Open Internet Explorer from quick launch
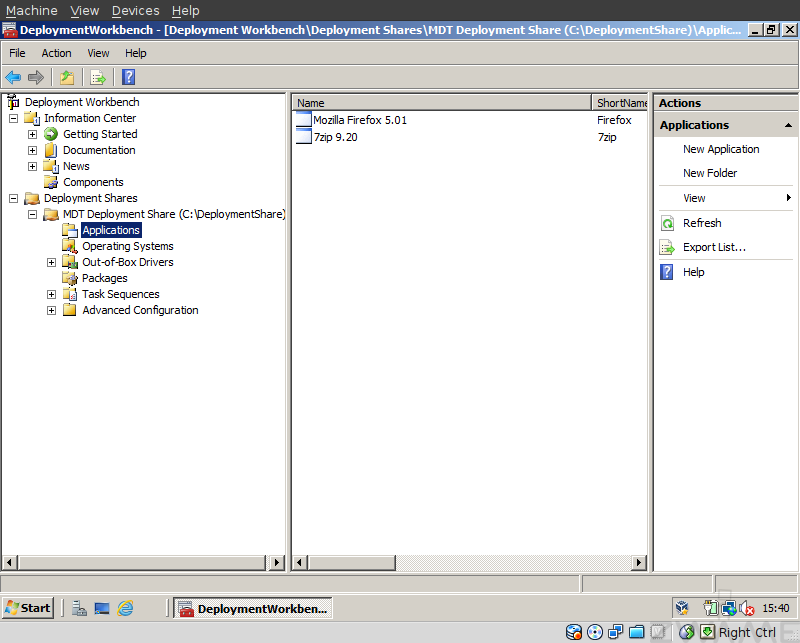 (126, 608)
